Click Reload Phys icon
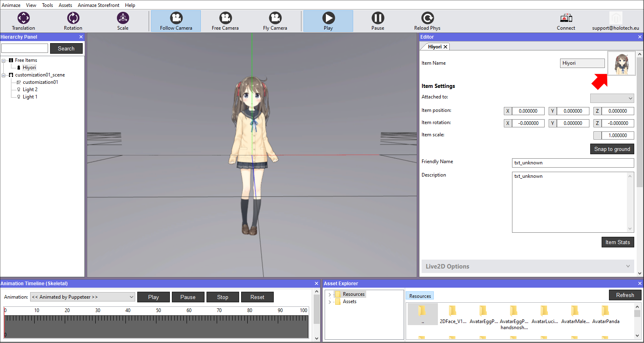This screenshot has width=644, height=343. click(427, 21)
